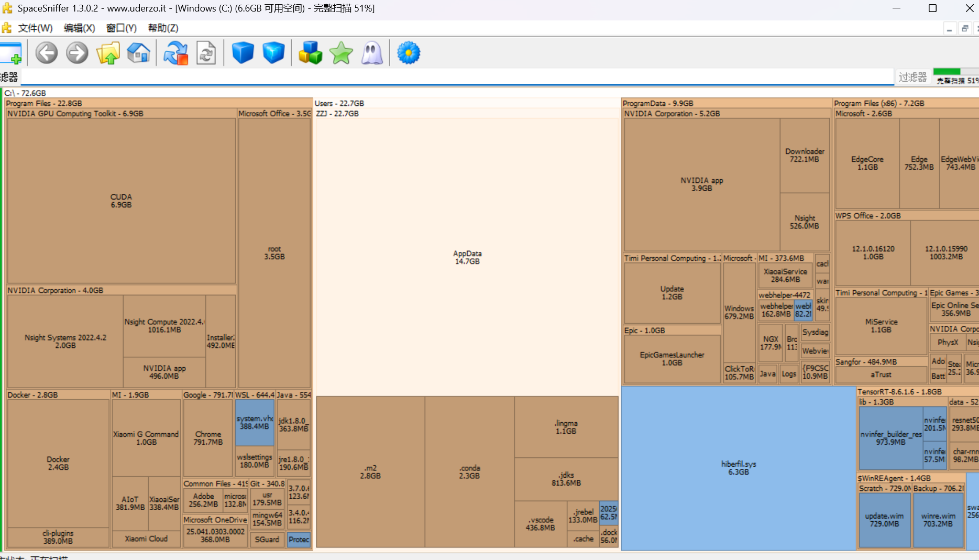Select the jdk1.8.0 363.8MB block
The height and width of the screenshot is (560, 979).
(x=293, y=424)
